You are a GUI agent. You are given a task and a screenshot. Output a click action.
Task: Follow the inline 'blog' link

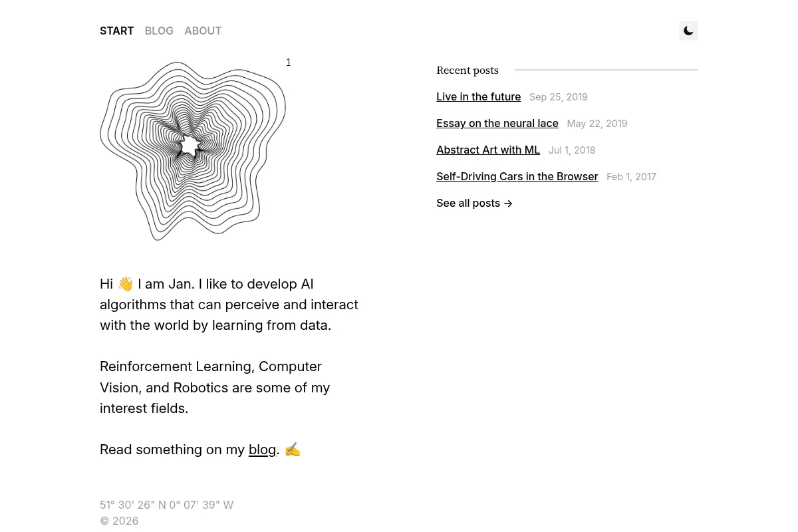click(x=262, y=450)
